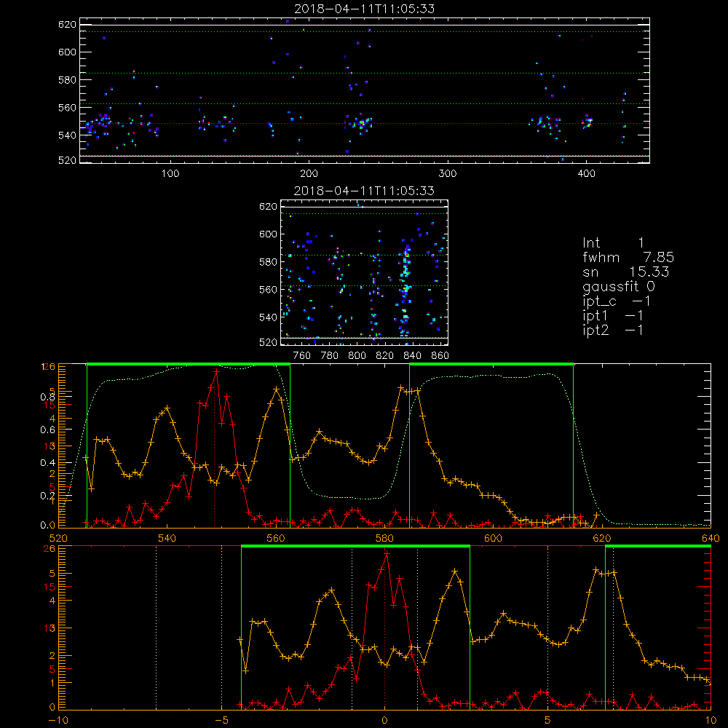
Task: Click x-axis label 840 in middle plot
Action: [x=412, y=356]
